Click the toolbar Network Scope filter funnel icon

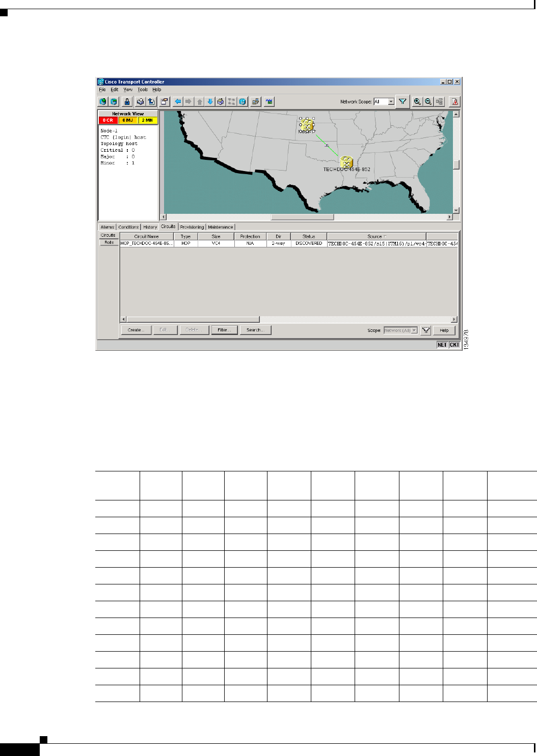click(402, 102)
